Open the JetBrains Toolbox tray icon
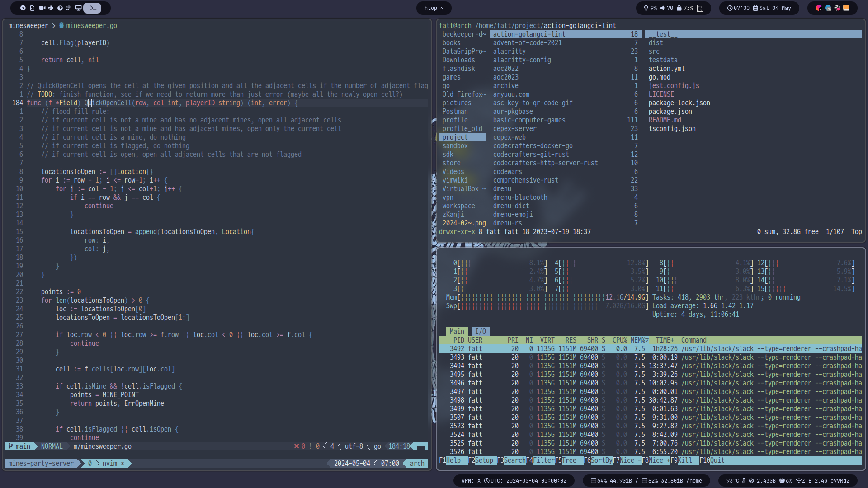This screenshot has height=488, width=868. [818, 8]
